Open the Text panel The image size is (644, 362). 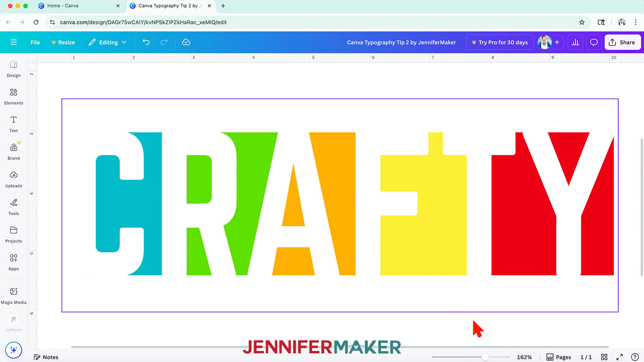pos(14,125)
